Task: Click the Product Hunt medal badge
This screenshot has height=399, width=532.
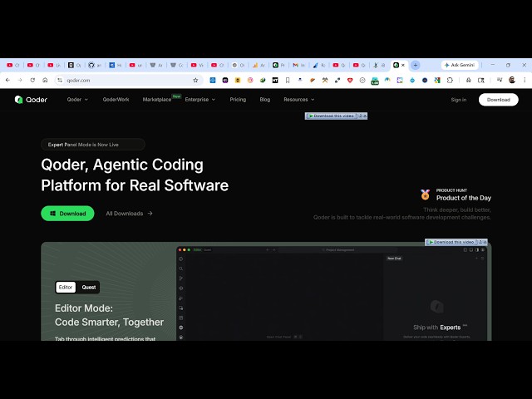Action: coord(425,195)
